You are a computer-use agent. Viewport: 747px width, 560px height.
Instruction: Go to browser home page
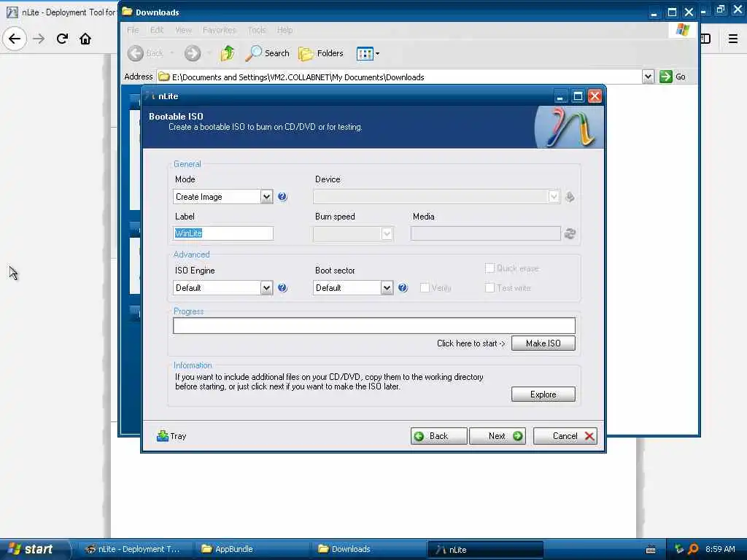click(x=85, y=39)
